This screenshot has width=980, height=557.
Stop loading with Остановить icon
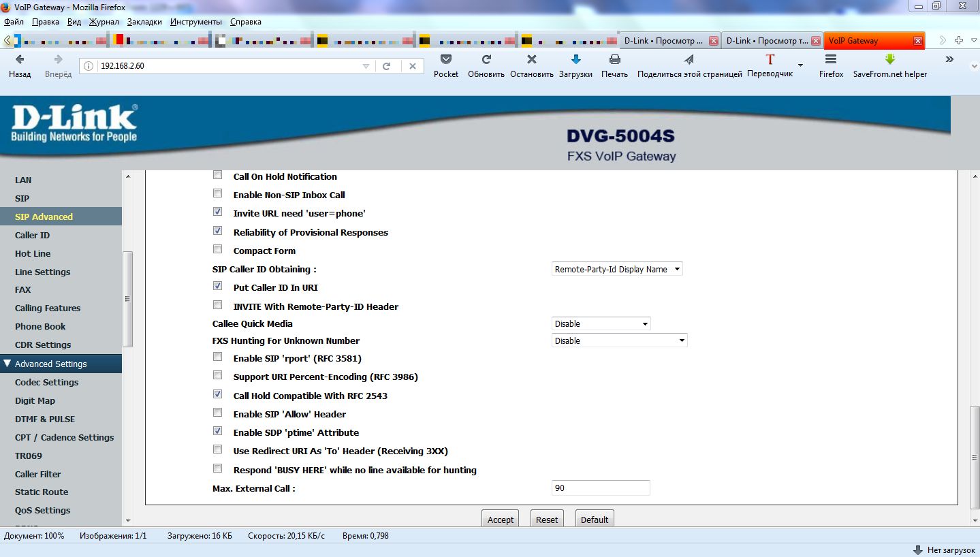click(x=532, y=59)
